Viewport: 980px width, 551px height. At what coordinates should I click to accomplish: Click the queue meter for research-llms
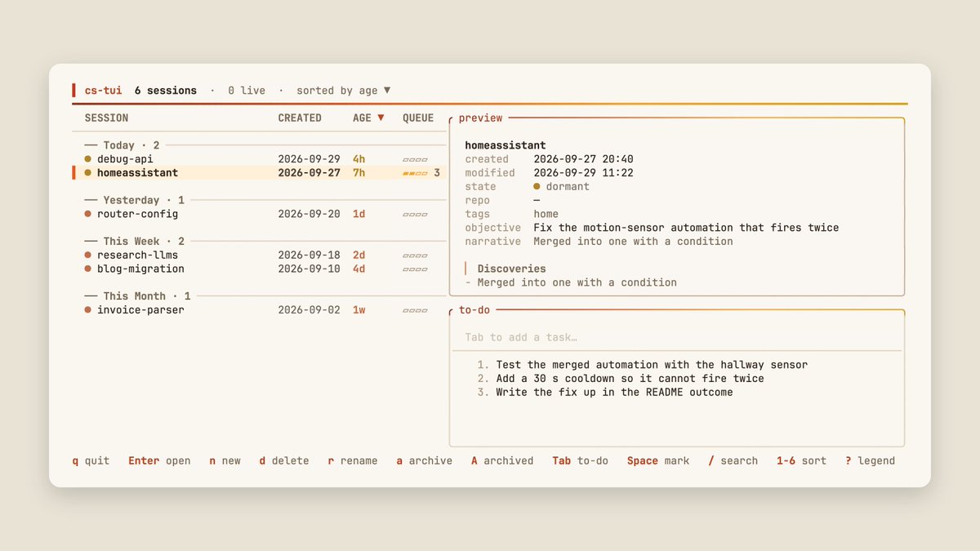tap(415, 256)
